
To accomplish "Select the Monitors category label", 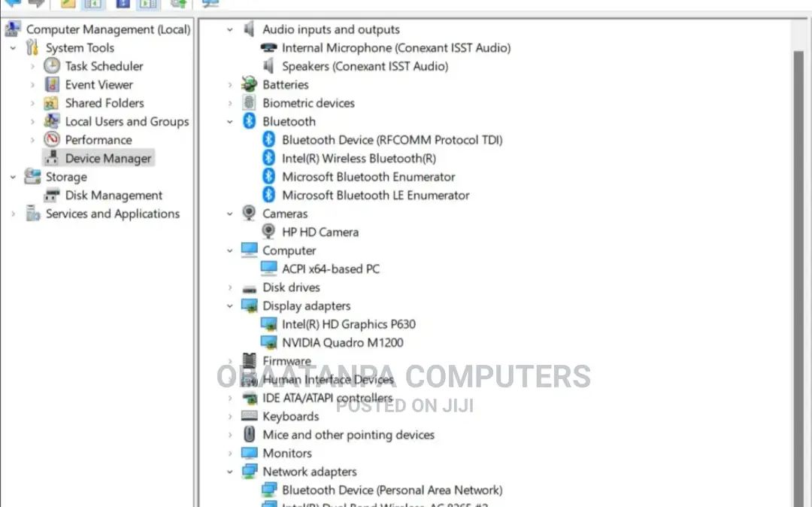I will (287, 453).
